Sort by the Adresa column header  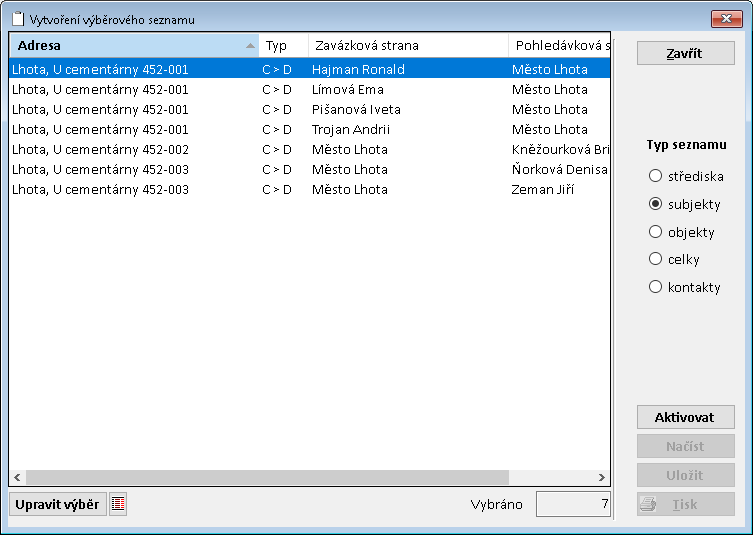pyautogui.click(x=133, y=46)
